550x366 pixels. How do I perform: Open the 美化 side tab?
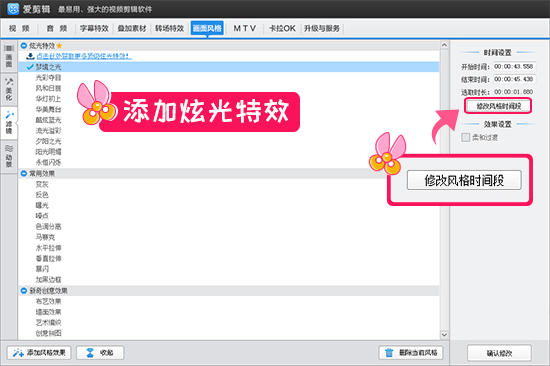click(9, 89)
